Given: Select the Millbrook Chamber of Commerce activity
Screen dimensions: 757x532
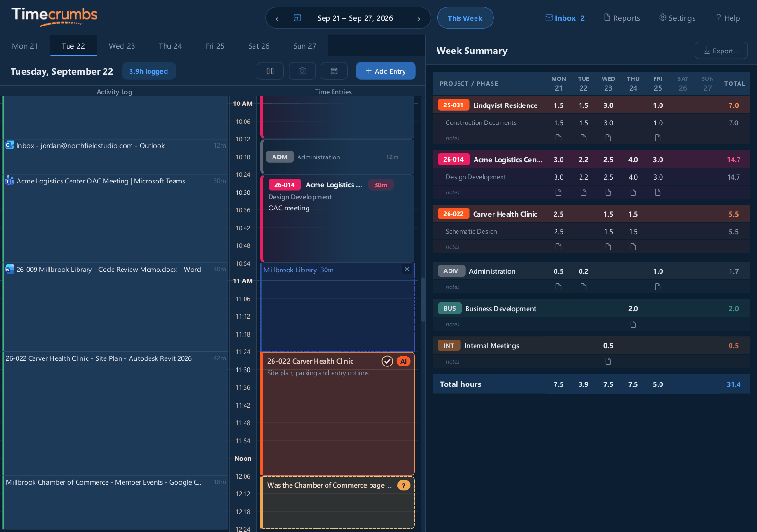Looking at the screenshot, I should tap(115, 502).
